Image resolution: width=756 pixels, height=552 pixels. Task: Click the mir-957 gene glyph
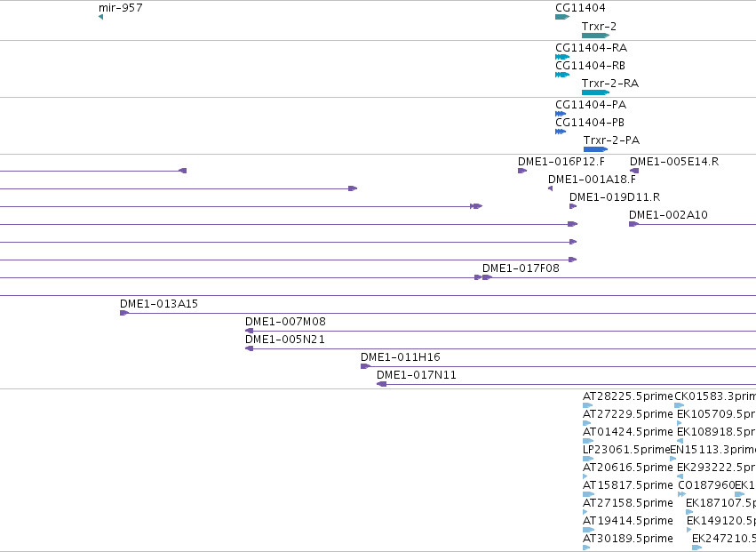100,17
